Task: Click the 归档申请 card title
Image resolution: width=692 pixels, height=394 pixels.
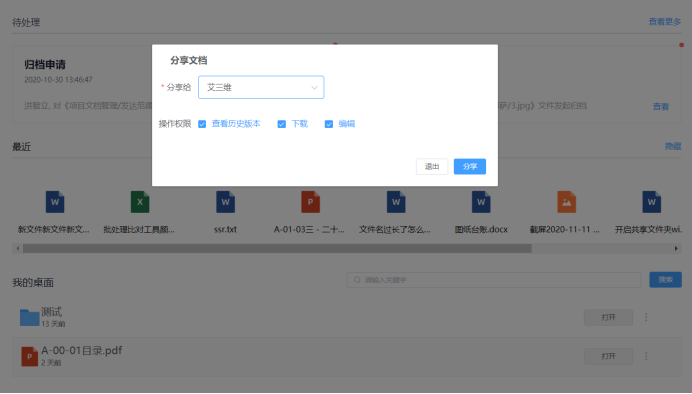Action: coord(45,64)
